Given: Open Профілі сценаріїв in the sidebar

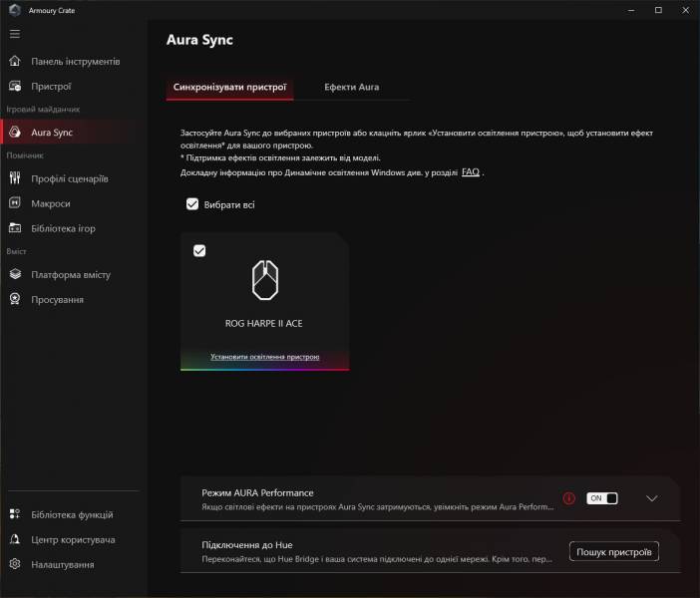Looking at the screenshot, I should [70, 179].
